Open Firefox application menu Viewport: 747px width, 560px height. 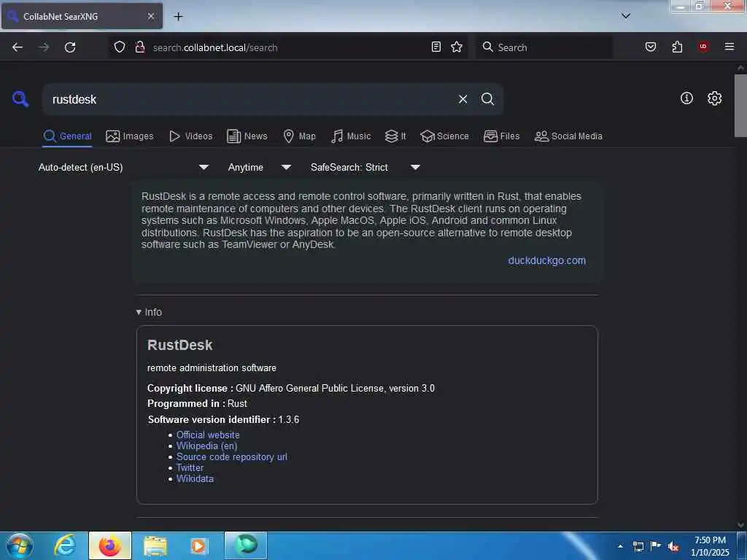[729, 47]
